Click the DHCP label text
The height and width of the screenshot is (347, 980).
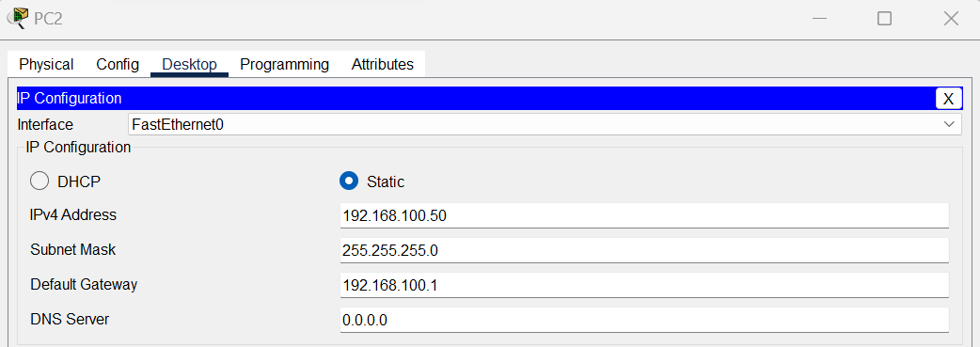pyautogui.click(x=79, y=181)
